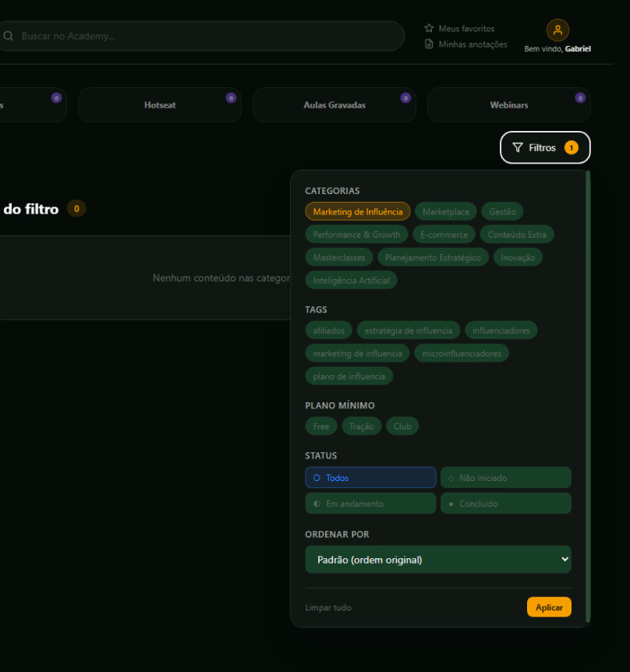Screen dimensions: 630x672
Task: Click the TAGS section heading
Action: [x=316, y=309]
